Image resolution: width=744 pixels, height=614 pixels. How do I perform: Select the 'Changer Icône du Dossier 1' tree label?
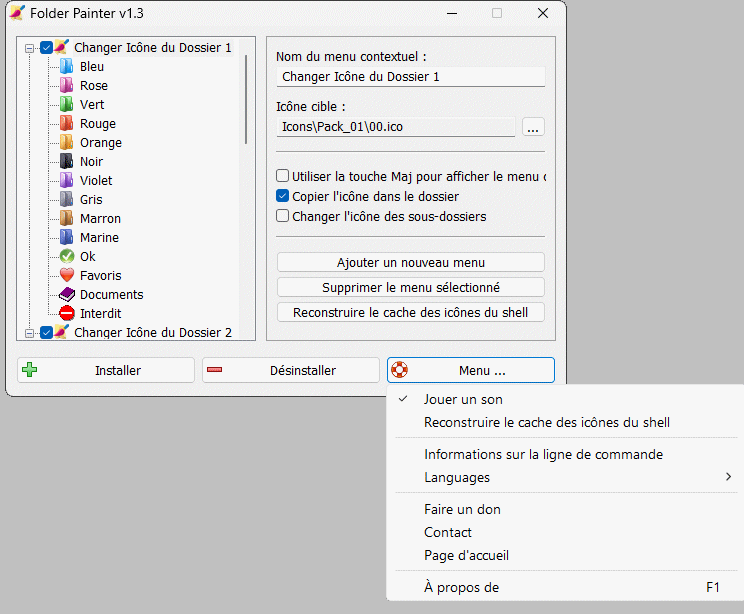point(153,47)
